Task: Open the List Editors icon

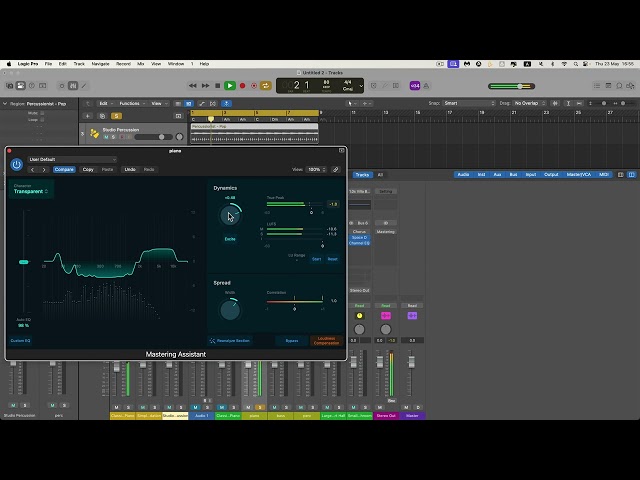Action: [x=597, y=86]
